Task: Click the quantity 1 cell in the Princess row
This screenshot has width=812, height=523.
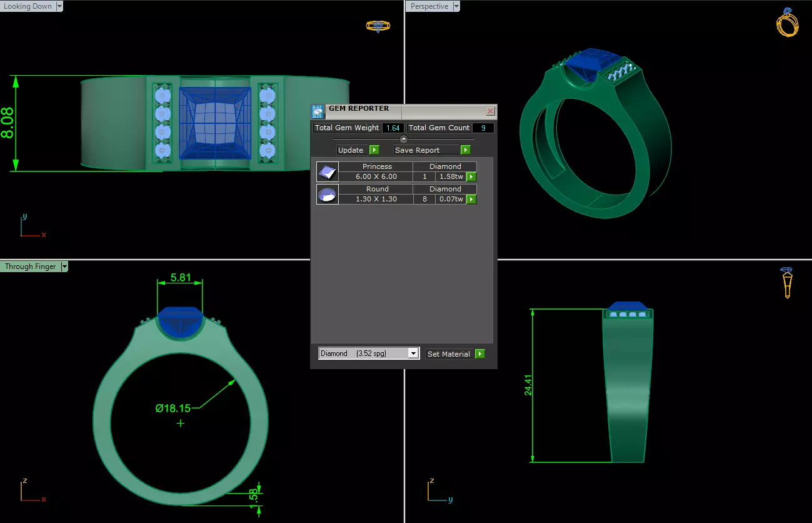Action: pos(424,177)
